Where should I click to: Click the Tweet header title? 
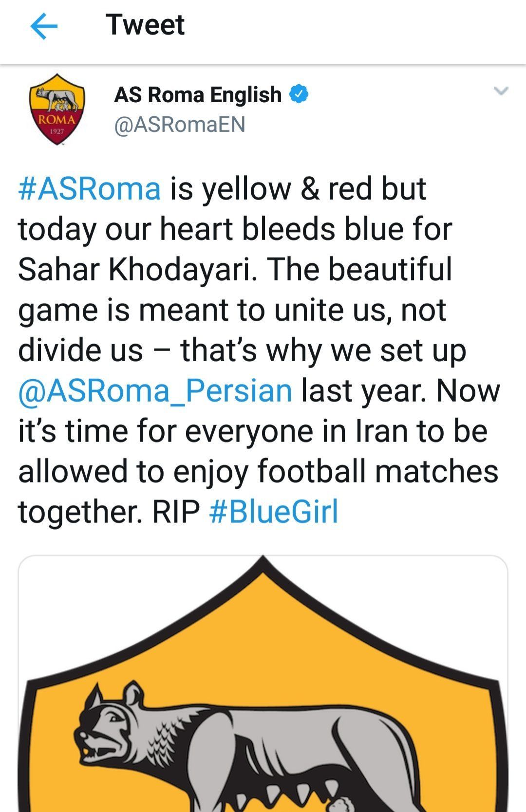point(145,24)
